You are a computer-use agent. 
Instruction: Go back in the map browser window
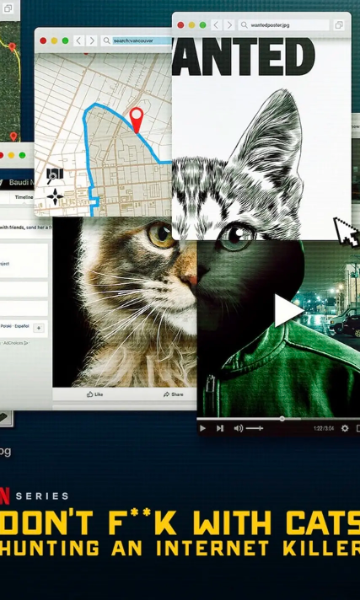tap(79, 41)
